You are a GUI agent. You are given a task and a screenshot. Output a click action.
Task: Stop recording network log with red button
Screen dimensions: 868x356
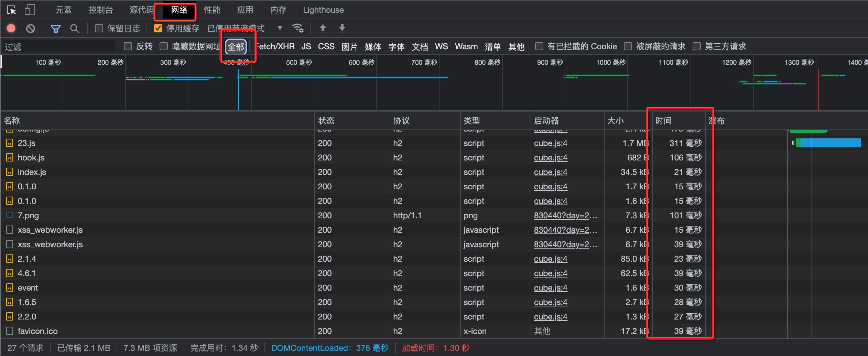(x=11, y=28)
